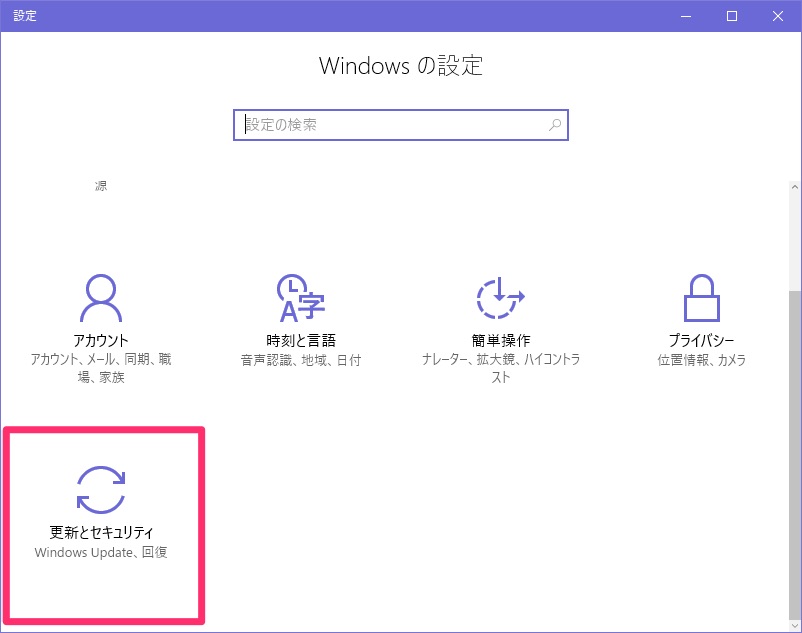802x633 pixels.
Task: Select the 更新とセキュリティ category label
Action: tap(101, 532)
